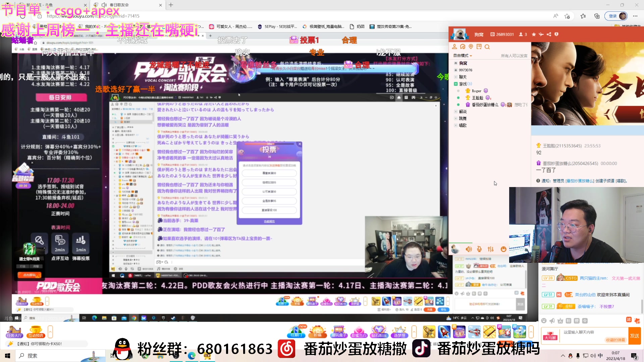Click the 登录 profile login button

pos(616,16)
